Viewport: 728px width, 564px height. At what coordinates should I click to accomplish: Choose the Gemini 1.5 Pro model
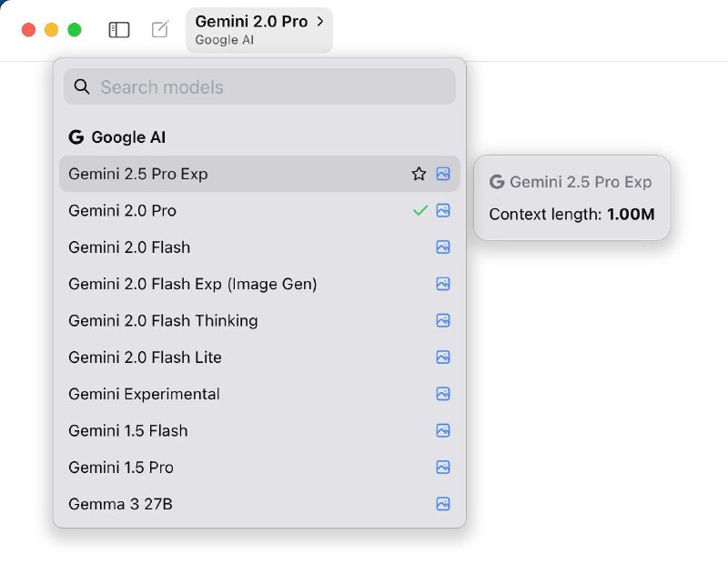coord(259,467)
